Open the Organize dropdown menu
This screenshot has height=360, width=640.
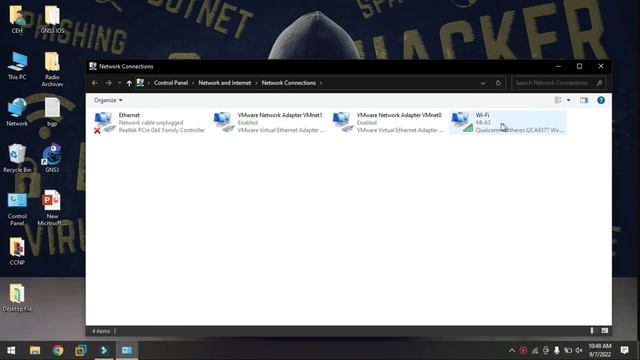coord(108,100)
